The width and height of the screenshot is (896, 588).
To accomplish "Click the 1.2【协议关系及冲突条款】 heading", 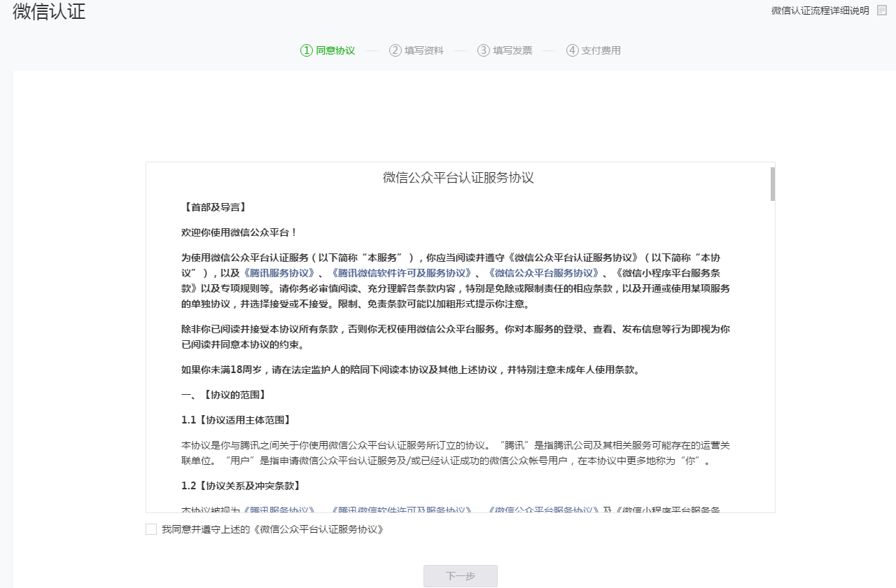I will point(241,486).
